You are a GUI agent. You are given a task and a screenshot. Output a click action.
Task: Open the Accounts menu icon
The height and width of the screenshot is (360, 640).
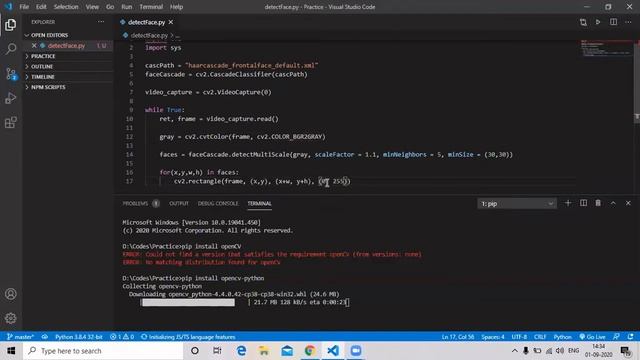click(11, 294)
